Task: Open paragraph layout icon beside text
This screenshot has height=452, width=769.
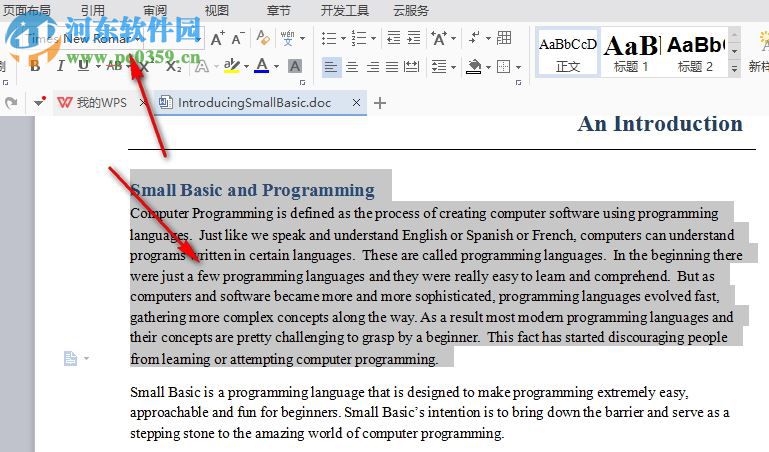Action: [x=71, y=358]
